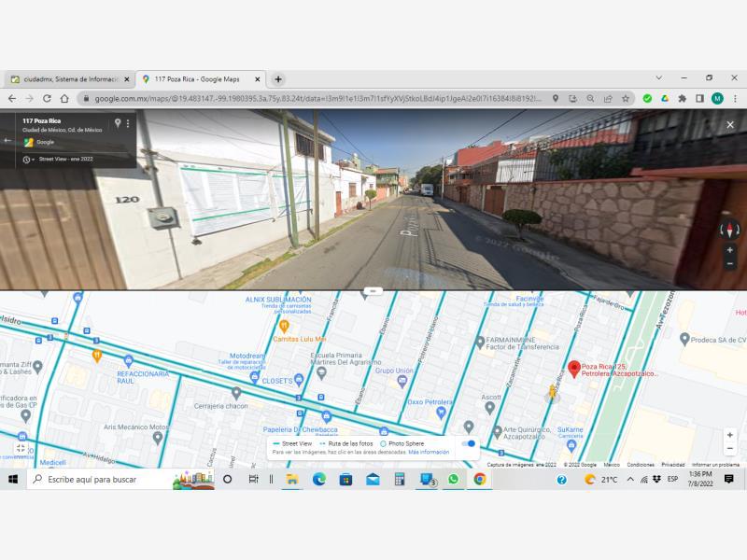The height and width of the screenshot is (560, 747).
Task: Zoom in the Street View image
Action: (x=729, y=250)
